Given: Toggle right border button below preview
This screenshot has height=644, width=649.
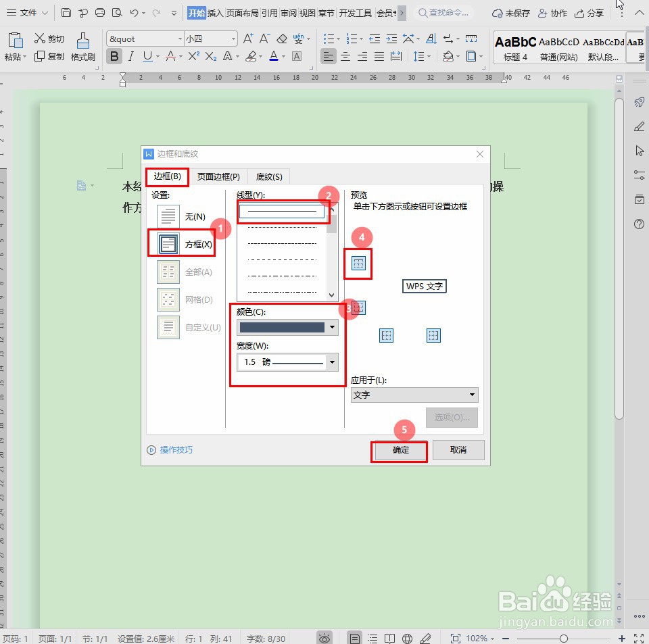Looking at the screenshot, I should coord(433,335).
